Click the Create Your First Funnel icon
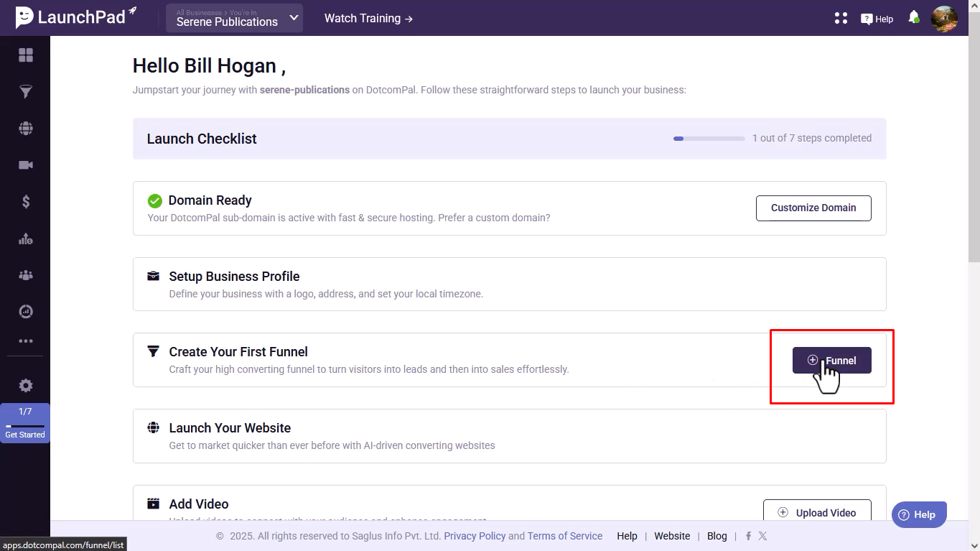 [x=154, y=351]
